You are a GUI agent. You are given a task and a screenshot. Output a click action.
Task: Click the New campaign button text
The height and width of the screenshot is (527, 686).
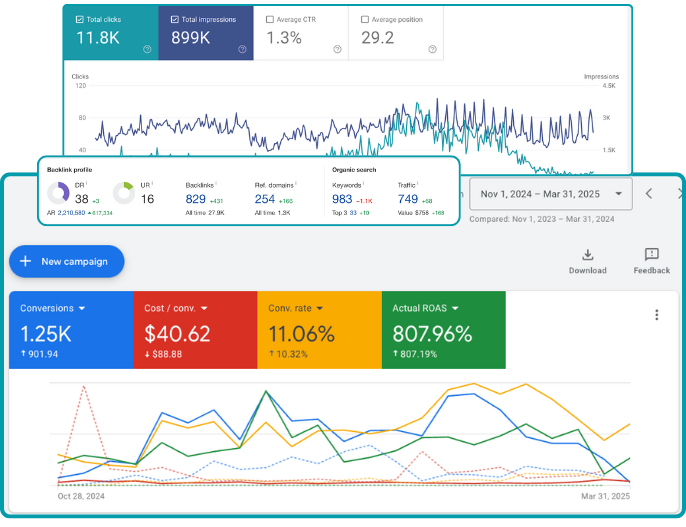tap(74, 262)
